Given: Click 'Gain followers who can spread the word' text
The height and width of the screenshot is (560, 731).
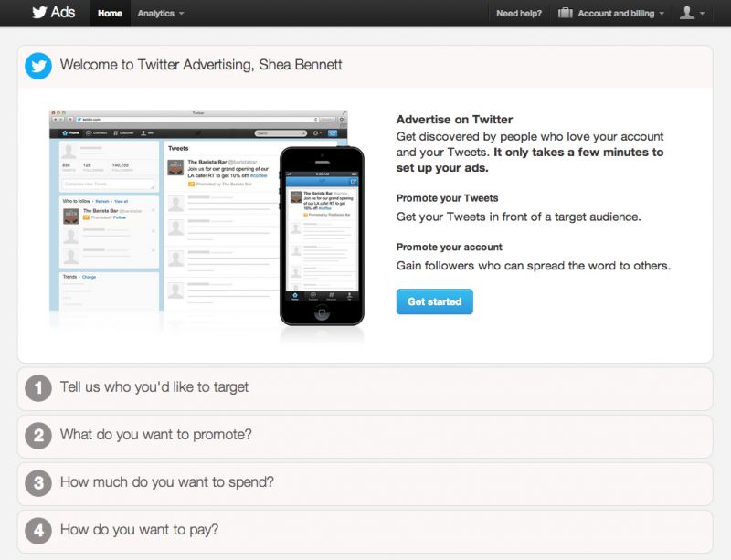Looking at the screenshot, I should [x=534, y=266].
